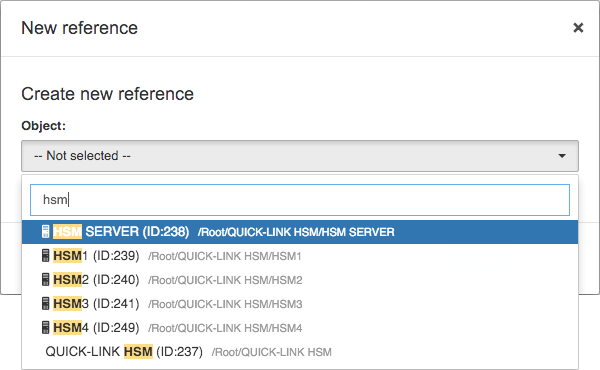Close the New reference dialog
Image resolution: width=600 pixels, height=370 pixels.
click(x=578, y=28)
